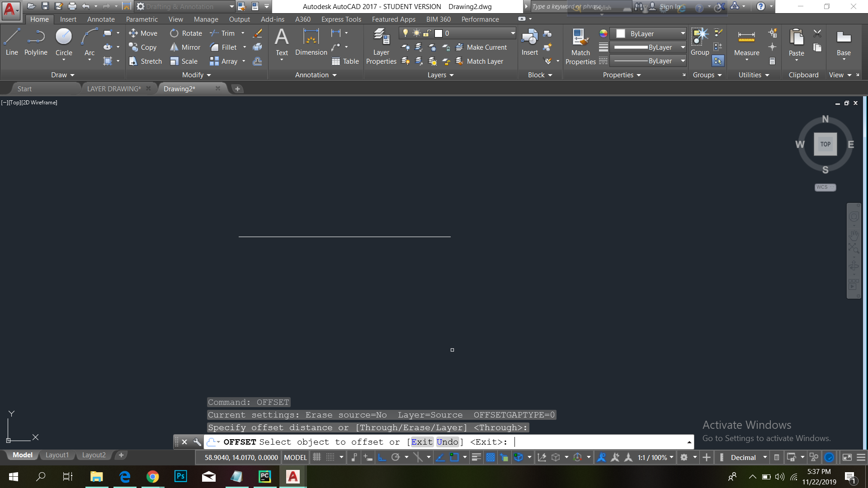Toggle object snap tracking in status bar
Screen dimensions: 868x488
tap(440, 457)
